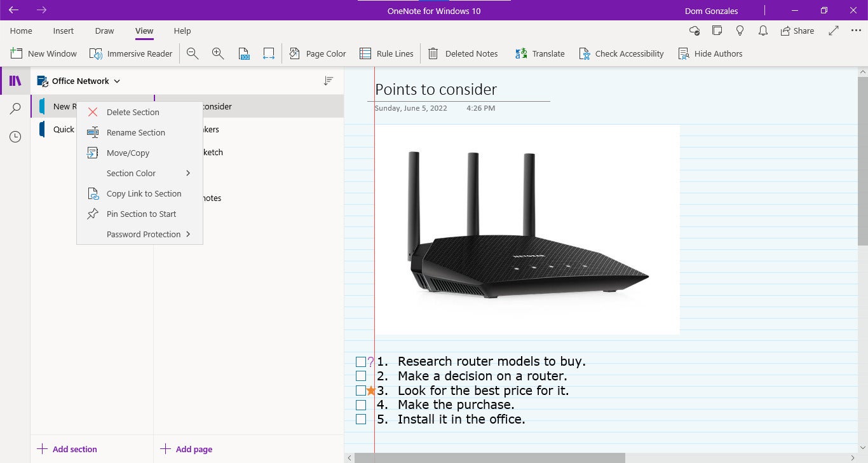Screen dimensions: 868x463
Task: Click the sync status cloud icon
Action: click(695, 31)
